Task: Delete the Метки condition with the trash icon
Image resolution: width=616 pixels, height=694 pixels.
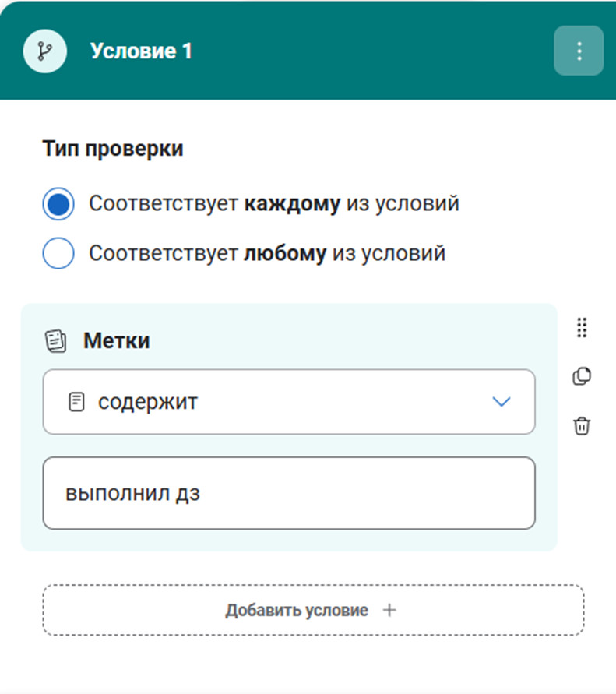Action: 582,426
